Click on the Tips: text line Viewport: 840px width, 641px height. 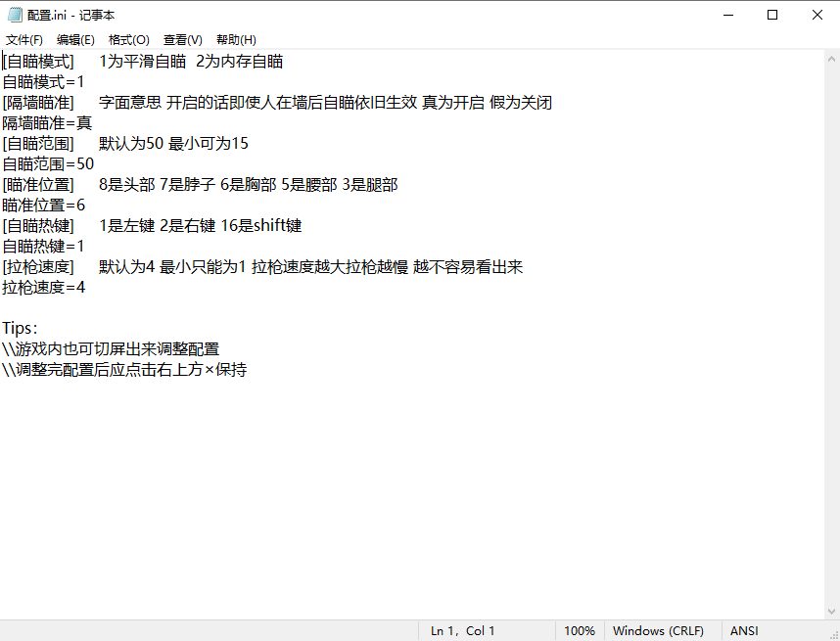[20, 329]
